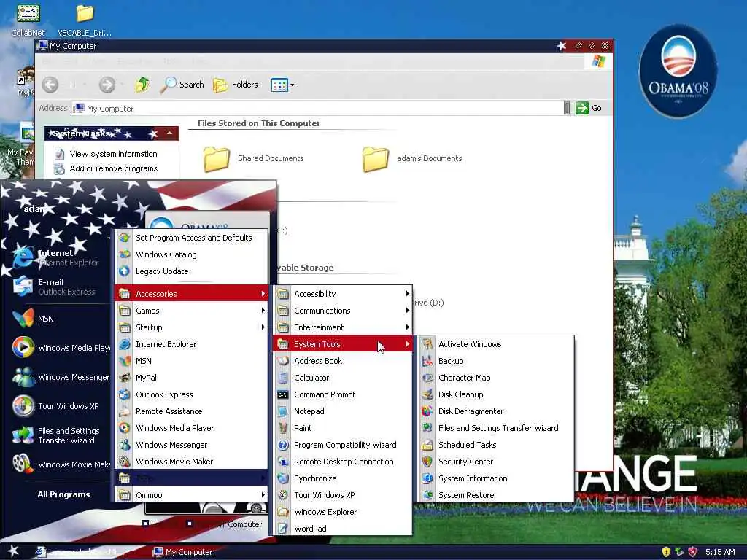
Task: Open System Information
Action: [x=495, y=478]
